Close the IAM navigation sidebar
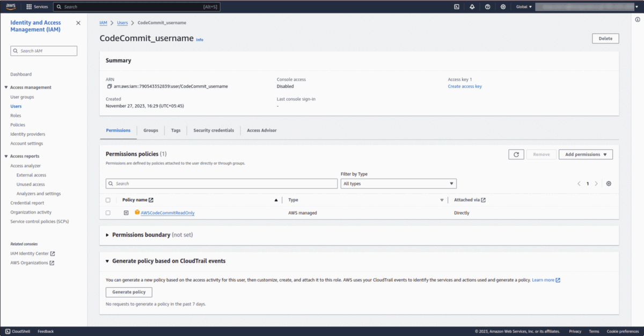 click(78, 23)
